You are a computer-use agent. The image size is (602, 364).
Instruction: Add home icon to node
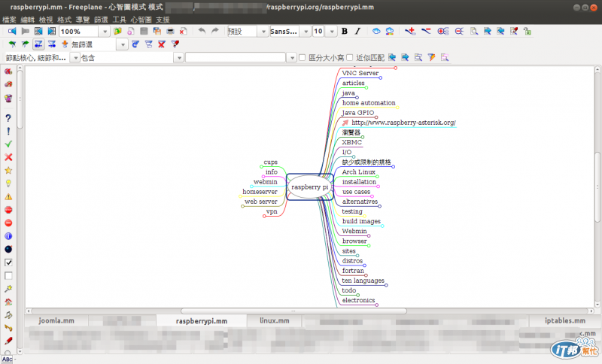[x=8, y=302]
